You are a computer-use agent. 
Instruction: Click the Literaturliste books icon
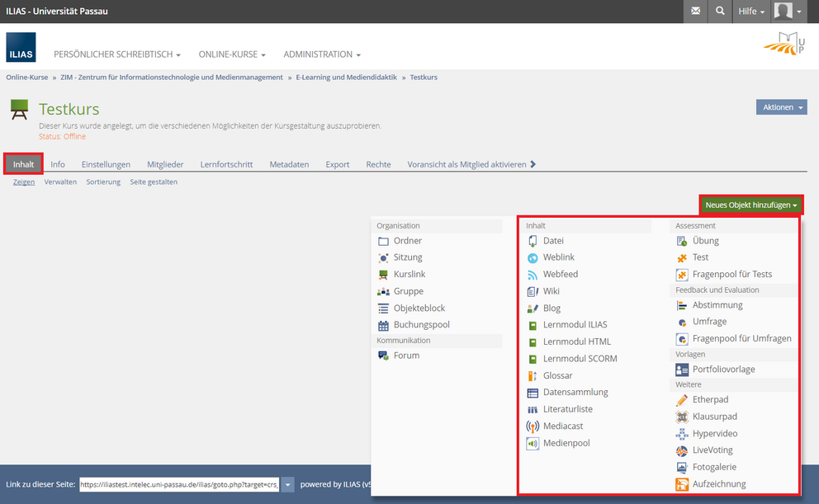coord(533,410)
